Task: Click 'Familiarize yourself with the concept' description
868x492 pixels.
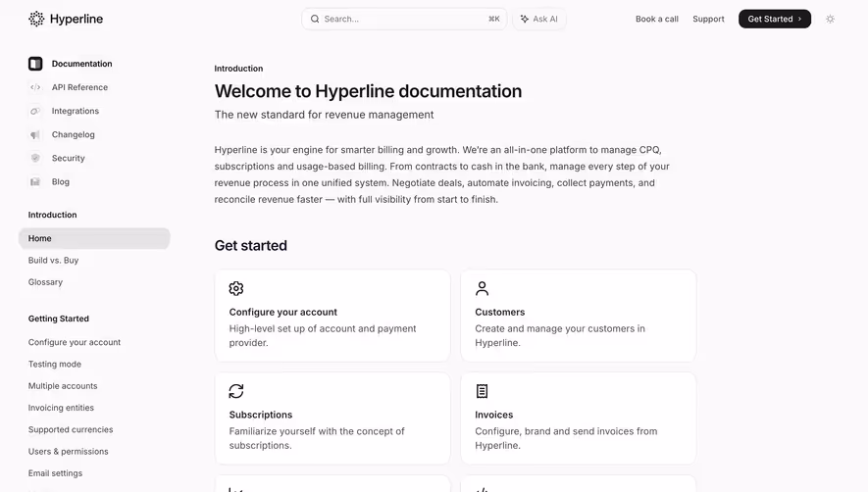Action: (x=317, y=438)
